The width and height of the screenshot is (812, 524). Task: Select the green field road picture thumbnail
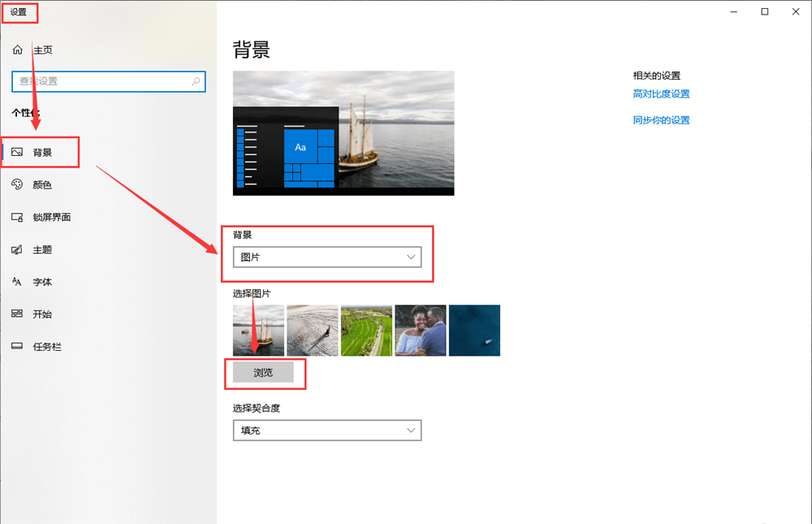pos(365,331)
